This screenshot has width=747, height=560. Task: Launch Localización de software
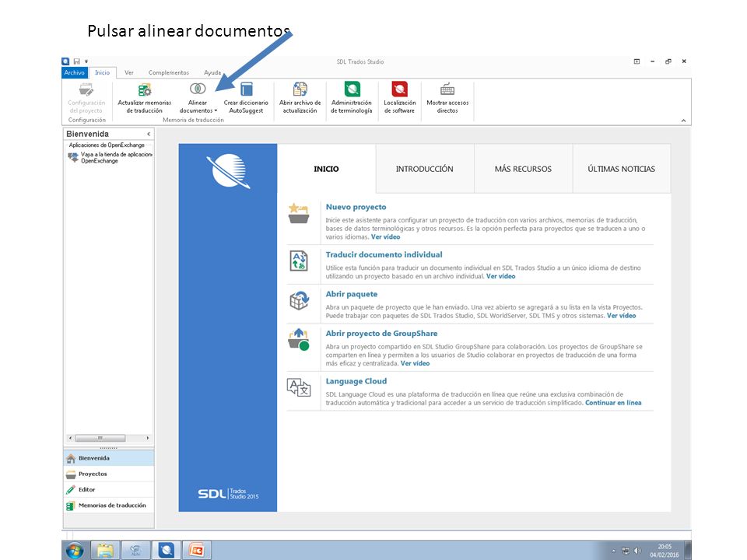400,98
